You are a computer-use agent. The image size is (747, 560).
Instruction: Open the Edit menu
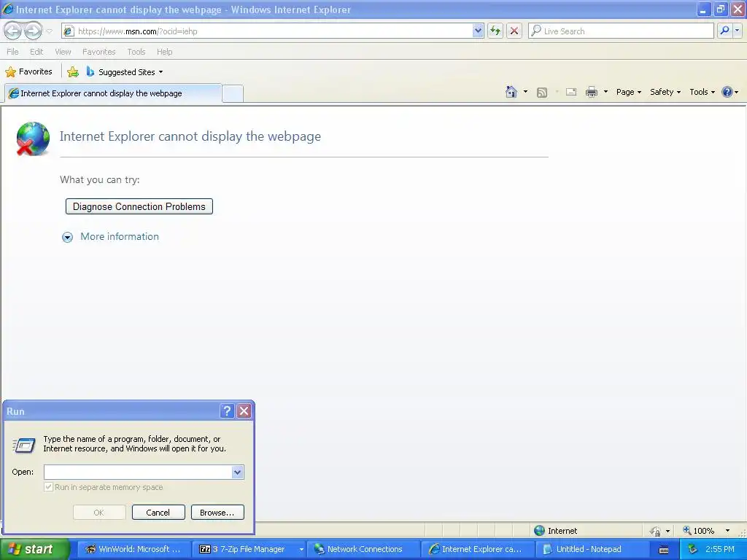(x=36, y=52)
